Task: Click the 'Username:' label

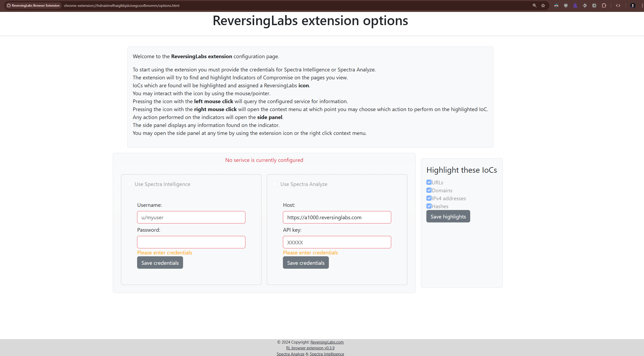Action: (150, 205)
